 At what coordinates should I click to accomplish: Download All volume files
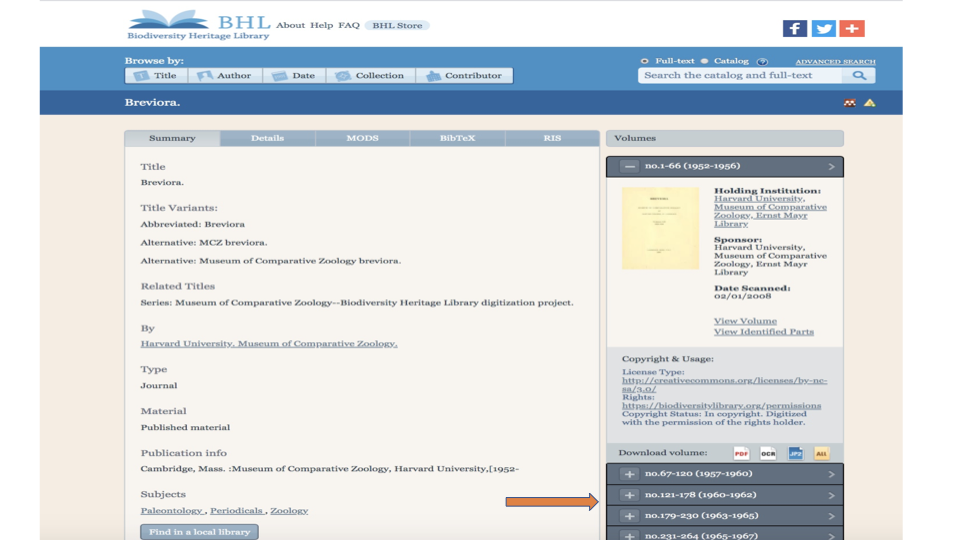click(x=821, y=453)
